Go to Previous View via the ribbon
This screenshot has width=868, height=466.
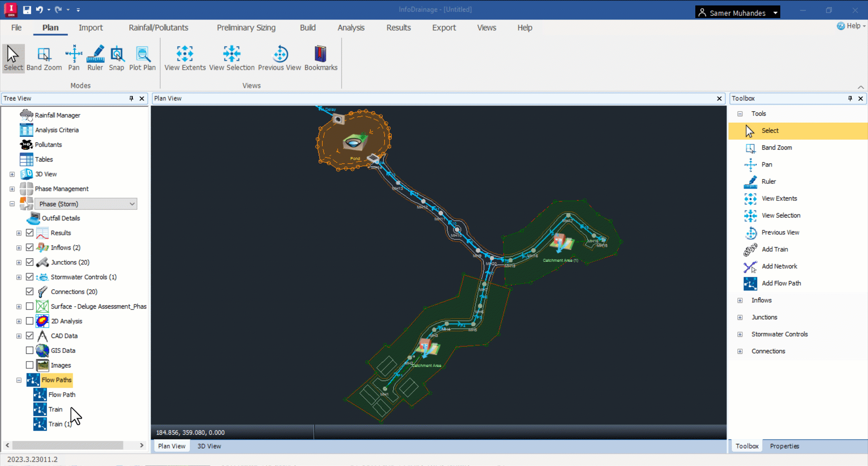(x=279, y=58)
